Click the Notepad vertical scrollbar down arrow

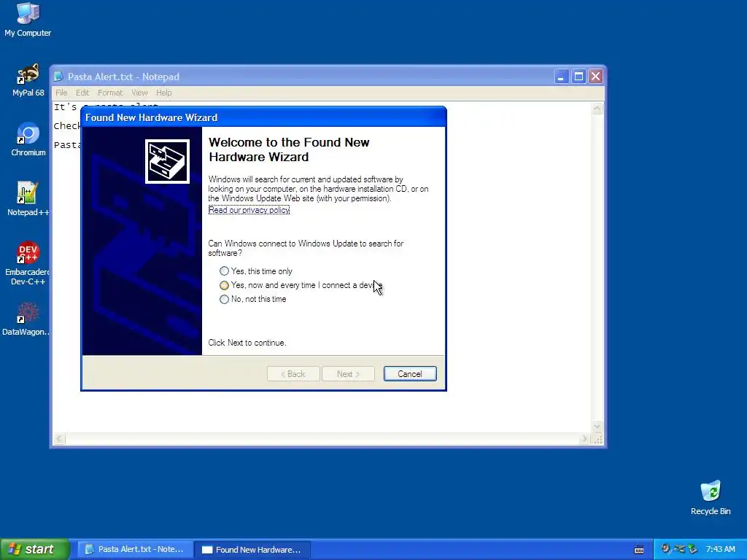(597, 426)
